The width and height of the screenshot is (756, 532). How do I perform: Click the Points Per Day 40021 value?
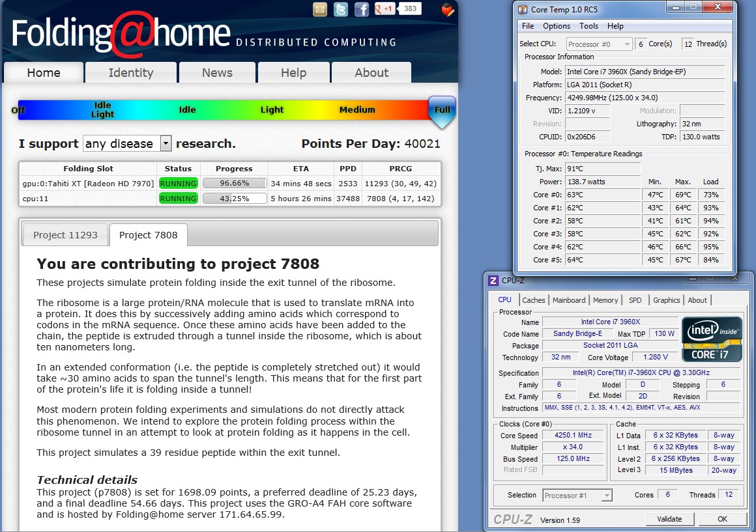coord(422,144)
